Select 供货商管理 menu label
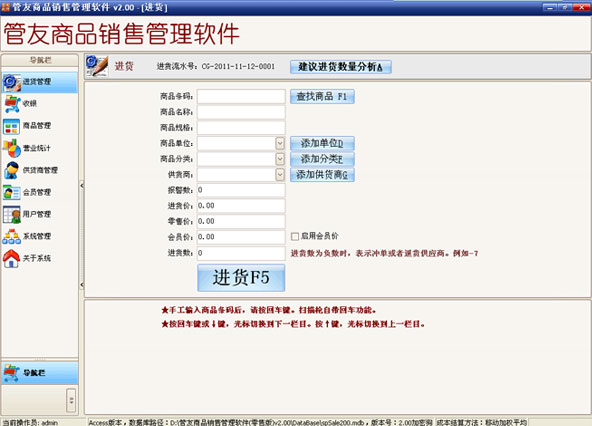The width and height of the screenshot is (592, 426). (x=40, y=170)
